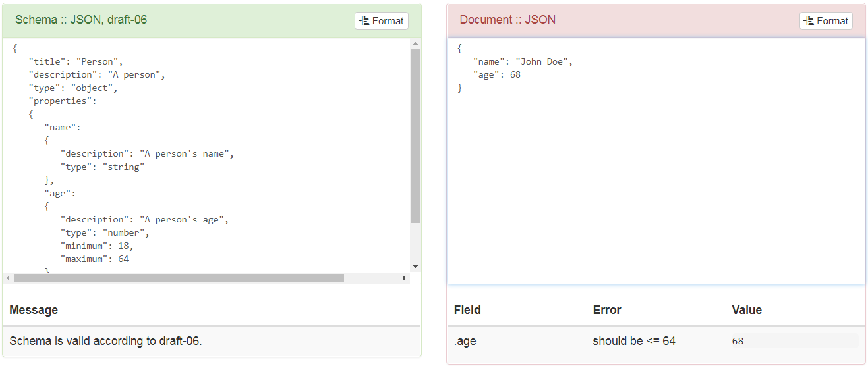Click Format button in Document panel
This screenshot has width=868, height=366.
coord(826,20)
